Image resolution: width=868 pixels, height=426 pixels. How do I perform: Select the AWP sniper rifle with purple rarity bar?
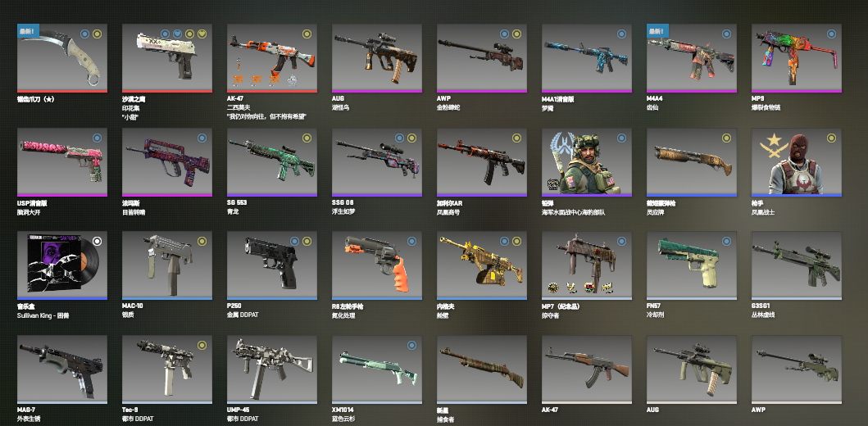click(x=482, y=58)
